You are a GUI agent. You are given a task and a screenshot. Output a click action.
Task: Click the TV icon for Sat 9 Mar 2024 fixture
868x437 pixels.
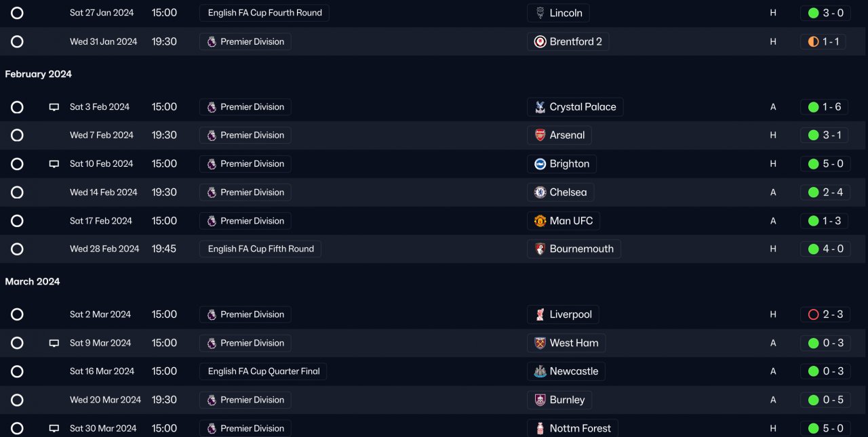54,344
